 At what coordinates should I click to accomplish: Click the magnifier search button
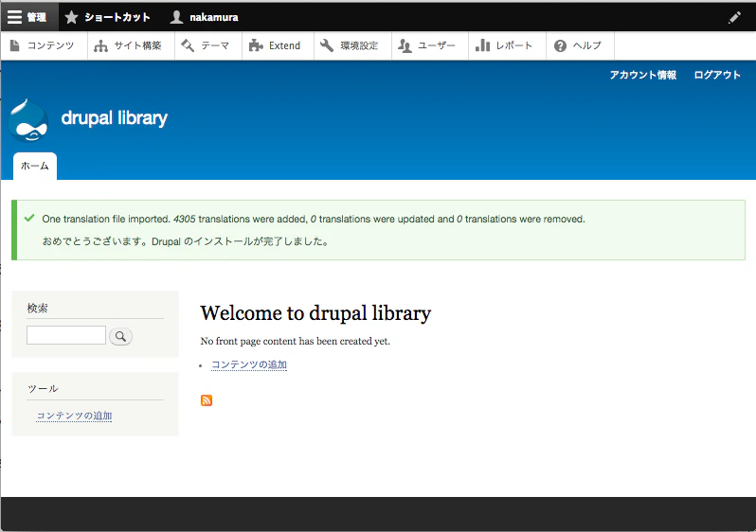point(120,336)
